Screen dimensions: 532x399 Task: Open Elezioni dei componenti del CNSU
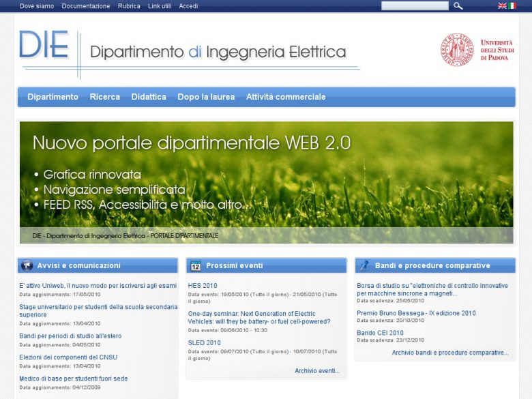click(68, 357)
